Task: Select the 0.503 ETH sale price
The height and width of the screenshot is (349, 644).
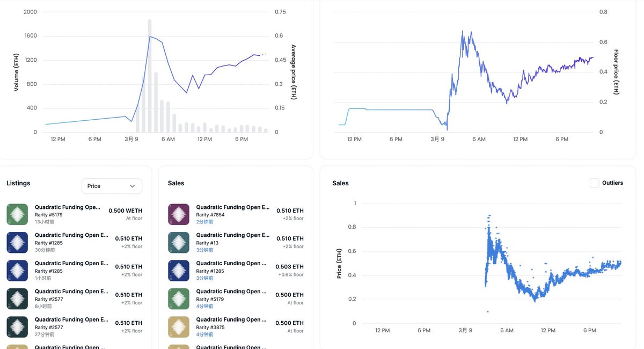Action: pos(289,267)
